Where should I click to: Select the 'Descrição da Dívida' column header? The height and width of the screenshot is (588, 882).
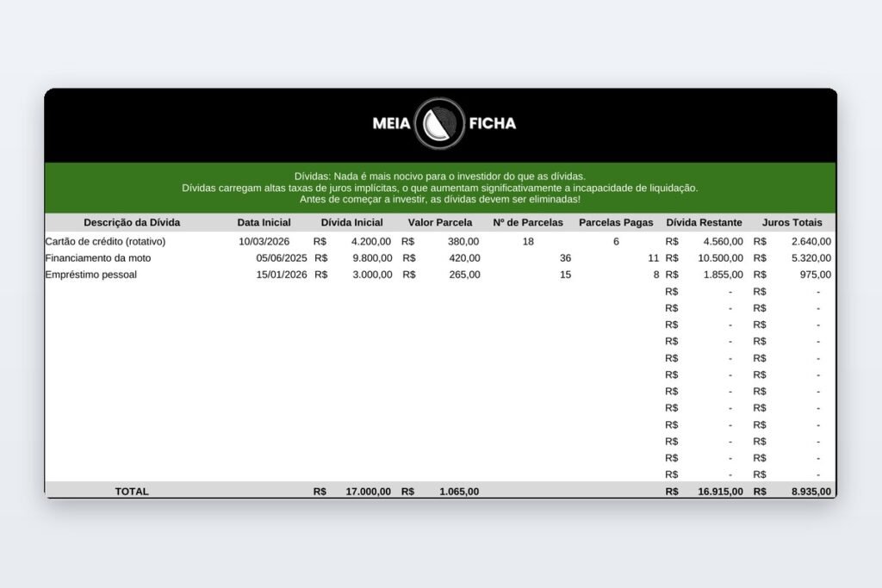132,223
